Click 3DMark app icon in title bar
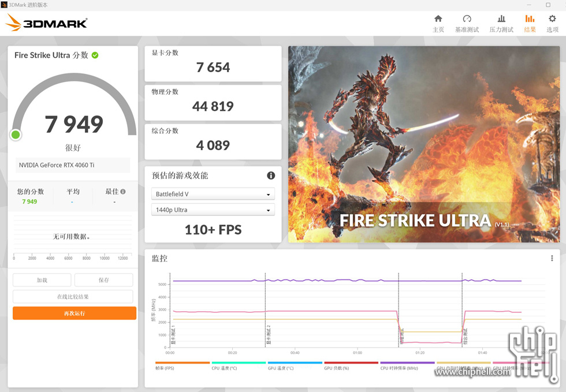 [x=4, y=5]
